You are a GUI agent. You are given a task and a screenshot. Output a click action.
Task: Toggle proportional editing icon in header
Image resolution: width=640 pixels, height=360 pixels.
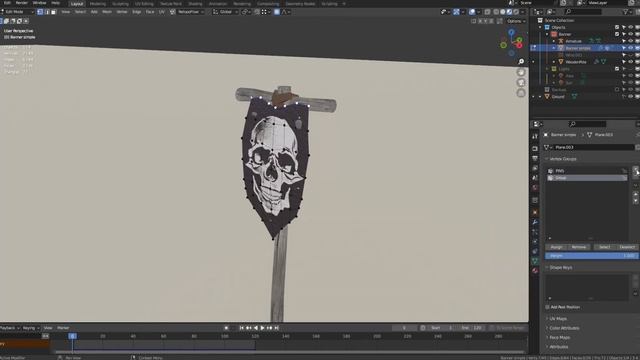pos(277,12)
